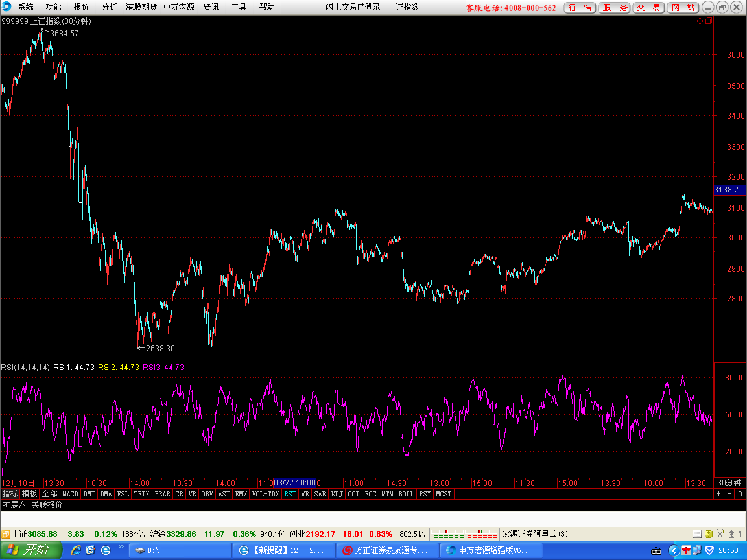Viewport: 747px width, 560px height.
Task: Switch indicator to MACD
Action: pos(70,494)
